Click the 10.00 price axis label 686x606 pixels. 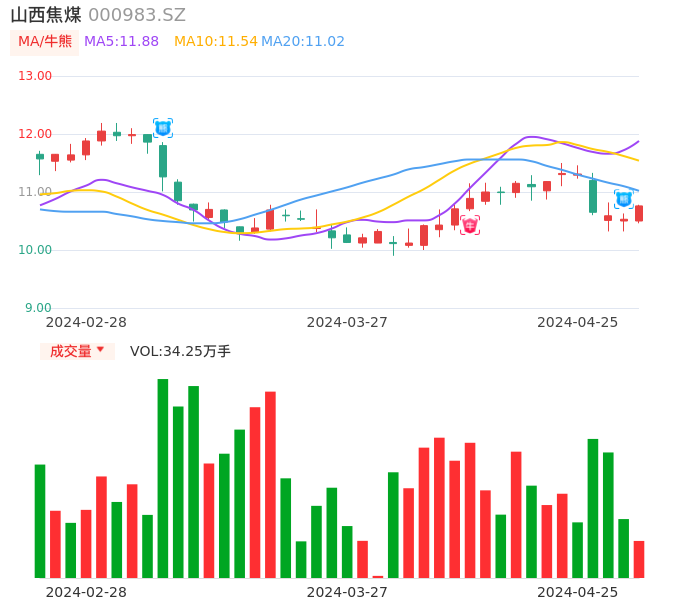click(35, 250)
